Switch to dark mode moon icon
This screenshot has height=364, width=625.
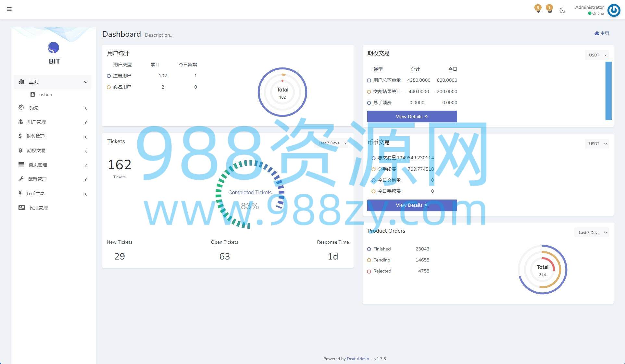[562, 10]
